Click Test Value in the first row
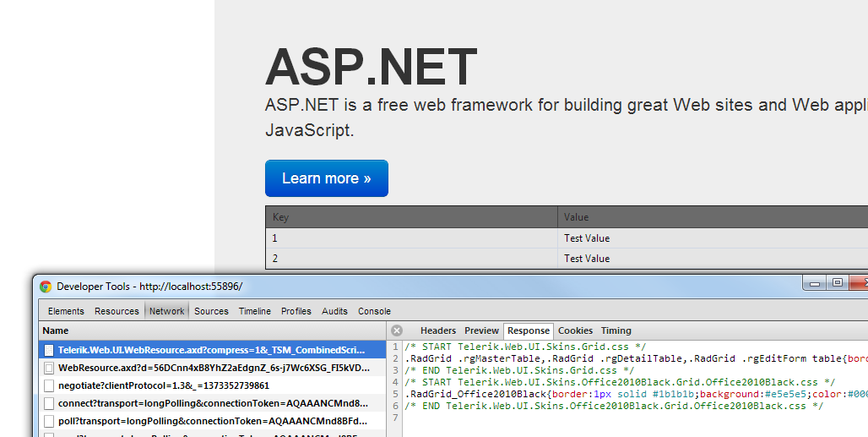The height and width of the screenshot is (437, 868). (x=587, y=238)
